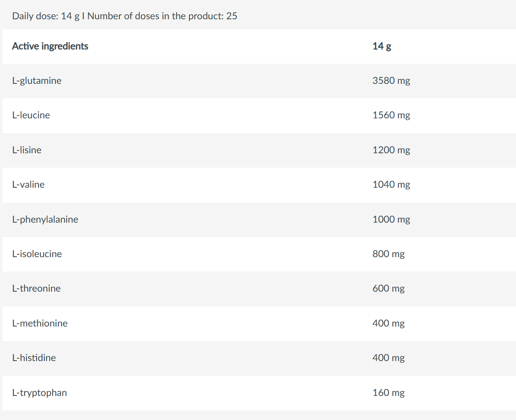The height and width of the screenshot is (420, 516).
Task: Select the L-valine ingredient name
Action: (x=29, y=185)
